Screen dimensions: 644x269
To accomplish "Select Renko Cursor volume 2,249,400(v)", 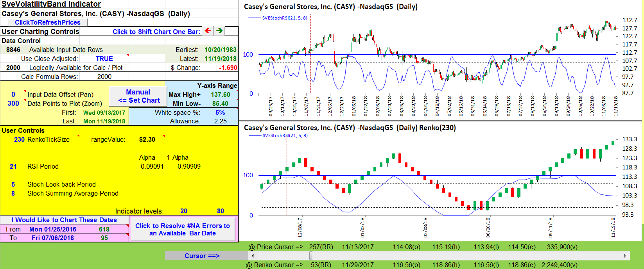I will pyautogui.click(x=559, y=265).
